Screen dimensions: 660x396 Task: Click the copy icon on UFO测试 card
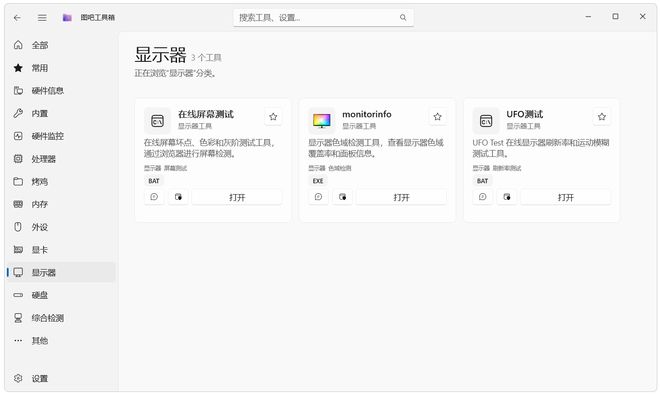pyautogui.click(x=506, y=197)
